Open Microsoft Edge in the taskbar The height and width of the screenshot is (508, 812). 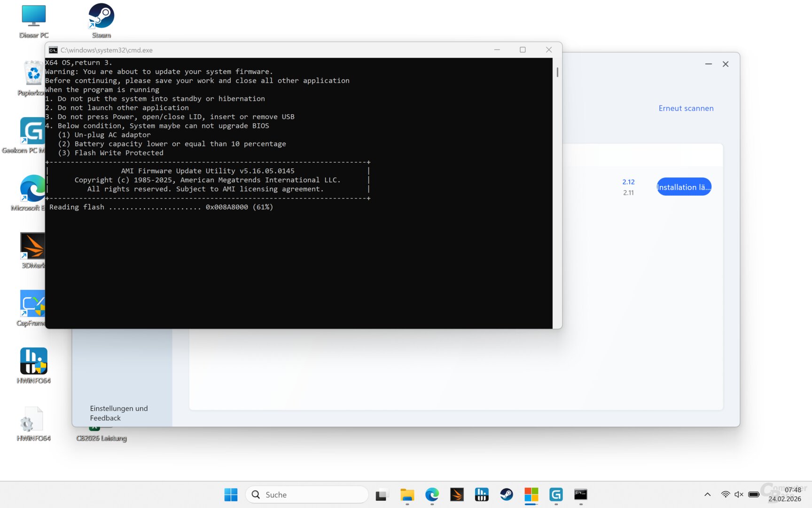pyautogui.click(x=432, y=494)
